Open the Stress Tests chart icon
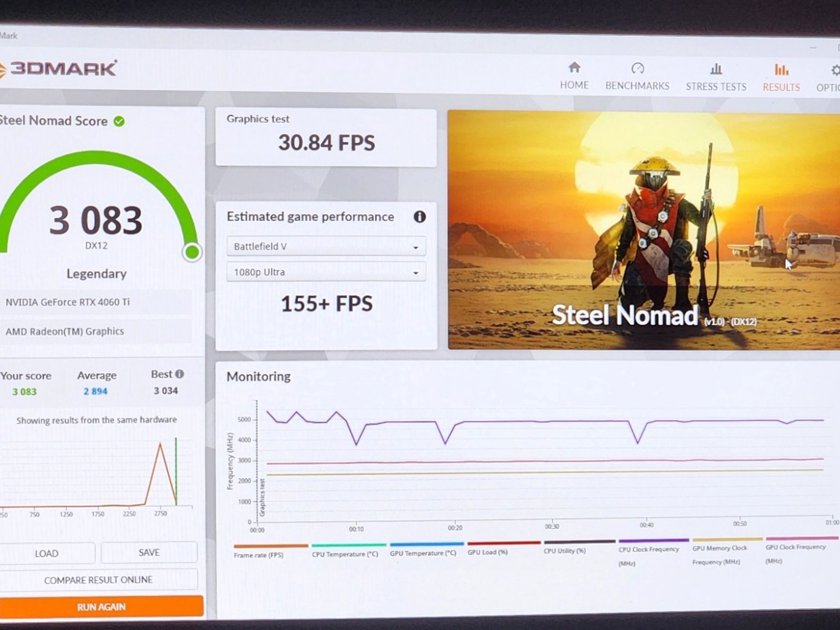The image size is (840, 630). [x=716, y=69]
